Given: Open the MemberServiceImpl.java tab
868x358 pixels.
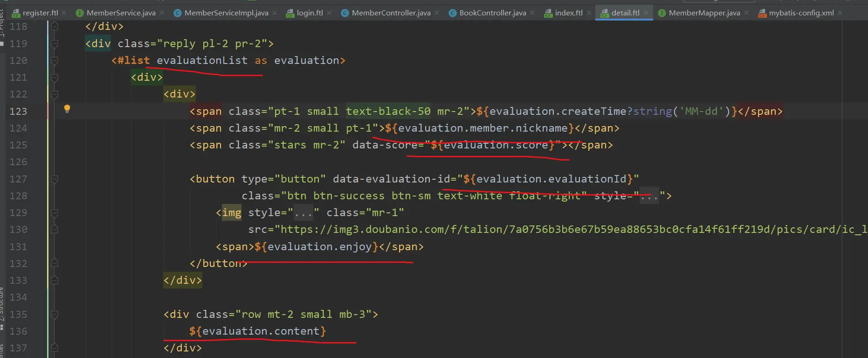Looking at the screenshot, I should (x=226, y=13).
